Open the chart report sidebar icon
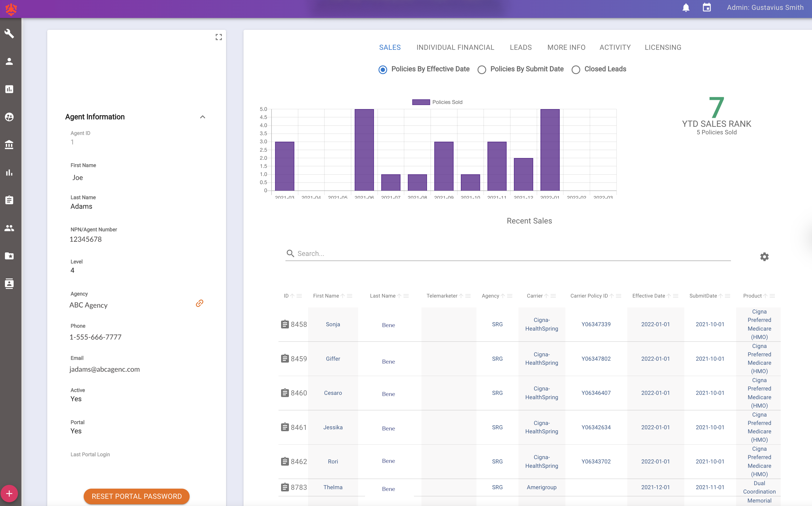 [9, 89]
